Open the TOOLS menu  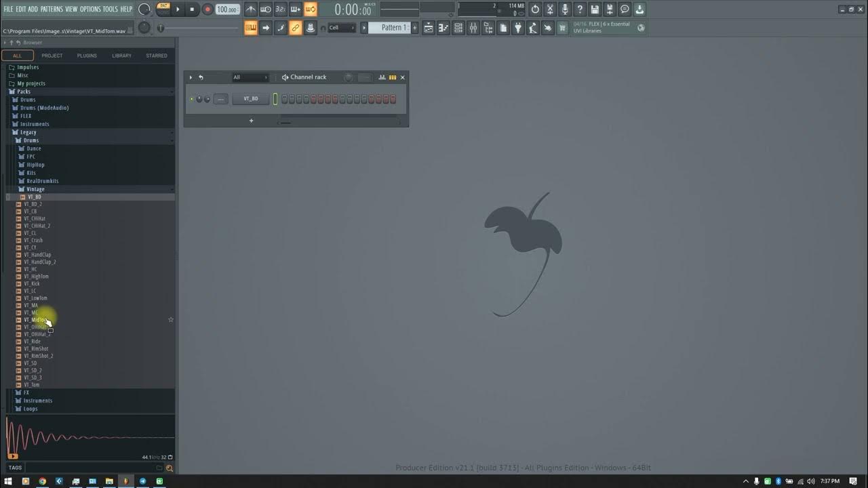[x=110, y=9]
